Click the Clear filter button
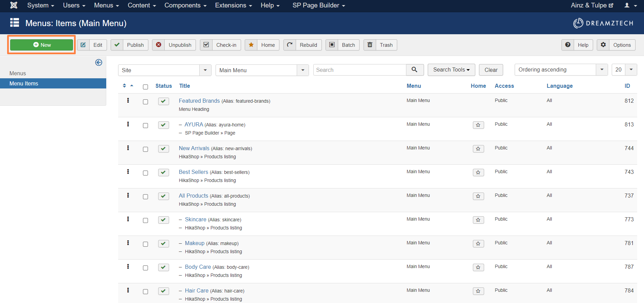 pos(491,70)
